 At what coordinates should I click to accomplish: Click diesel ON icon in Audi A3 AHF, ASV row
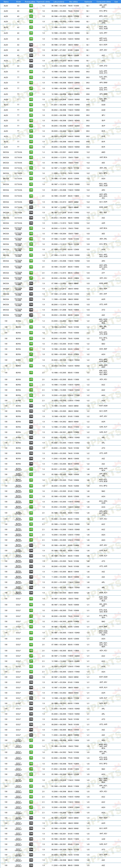(x=31, y=50)
